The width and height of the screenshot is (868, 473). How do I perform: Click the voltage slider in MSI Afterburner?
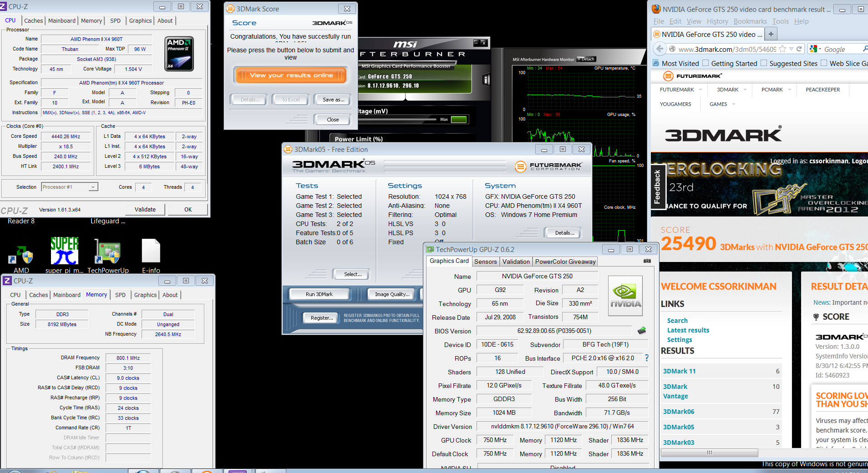pos(396,120)
